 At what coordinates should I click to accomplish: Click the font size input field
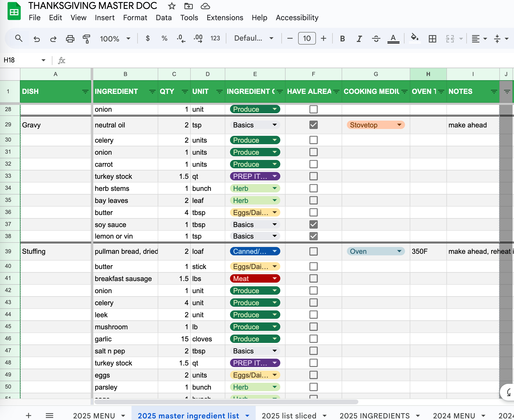pos(307,39)
